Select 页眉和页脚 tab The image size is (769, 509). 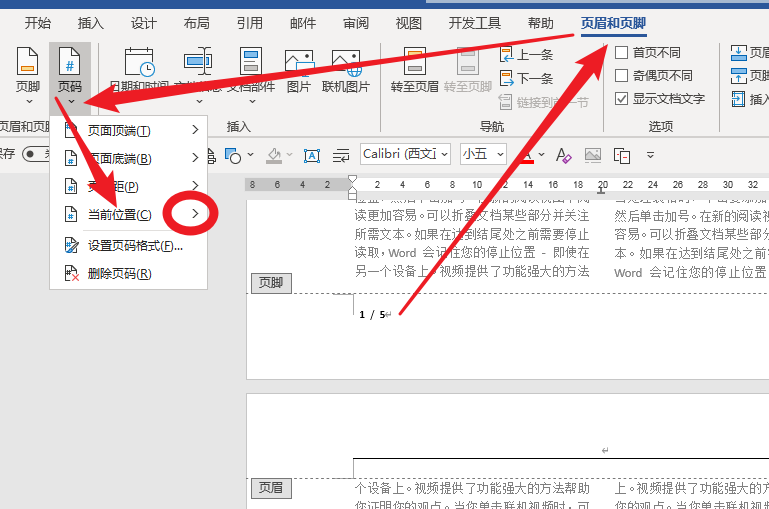[613, 23]
